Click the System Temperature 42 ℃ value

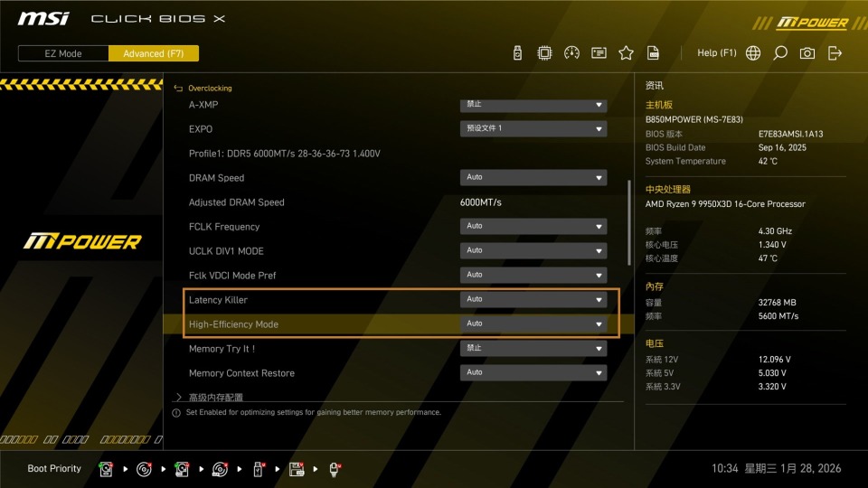768,162
